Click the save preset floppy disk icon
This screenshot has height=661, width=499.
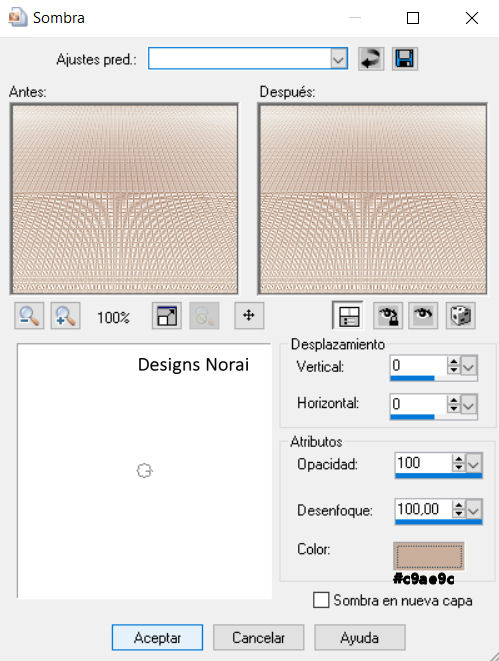[x=405, y=59]
